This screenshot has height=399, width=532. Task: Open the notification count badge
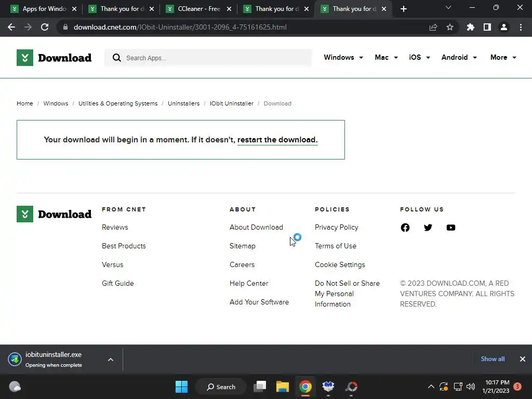[517, 387]
